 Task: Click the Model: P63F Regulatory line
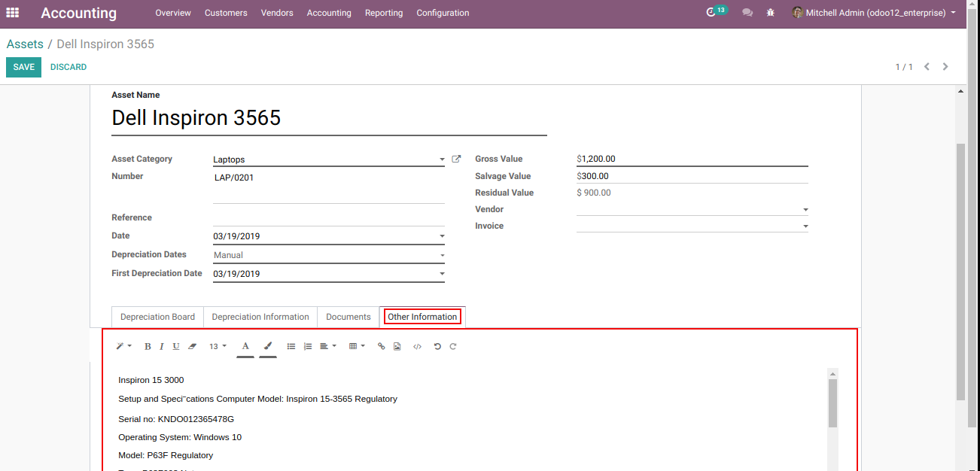coord(166,455)
